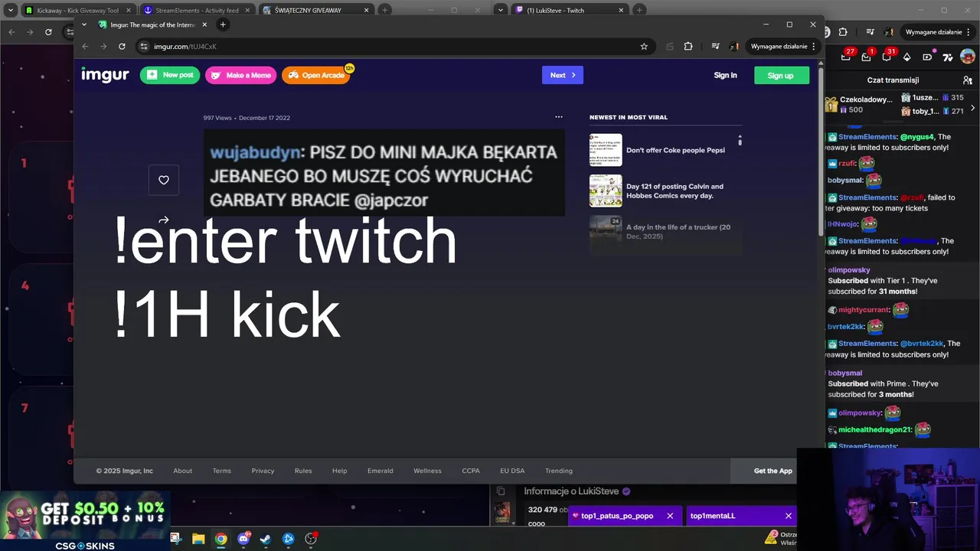The height and width of the screenshot is (551, 980).
Task: Open Arcade on Imgur
Action: pyautogui.click(x=315, y=75)
